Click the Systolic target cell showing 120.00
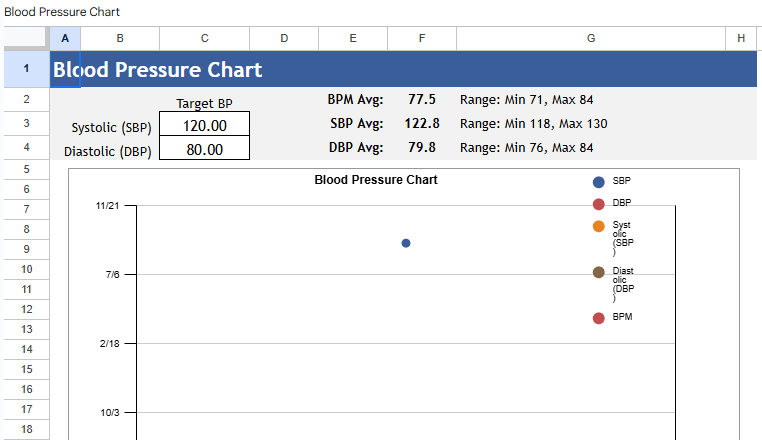The image size is (762, 440). [x=204, y=125]
